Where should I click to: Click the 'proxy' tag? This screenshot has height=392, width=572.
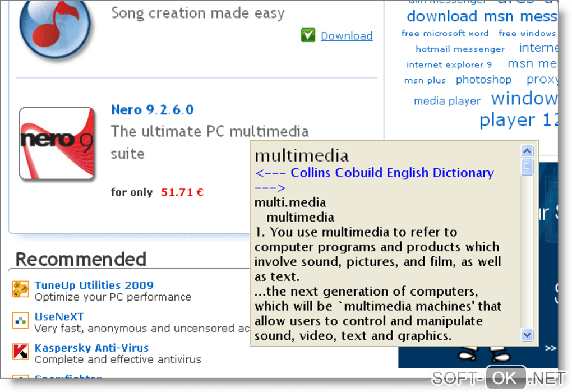[x=542, y=80]
